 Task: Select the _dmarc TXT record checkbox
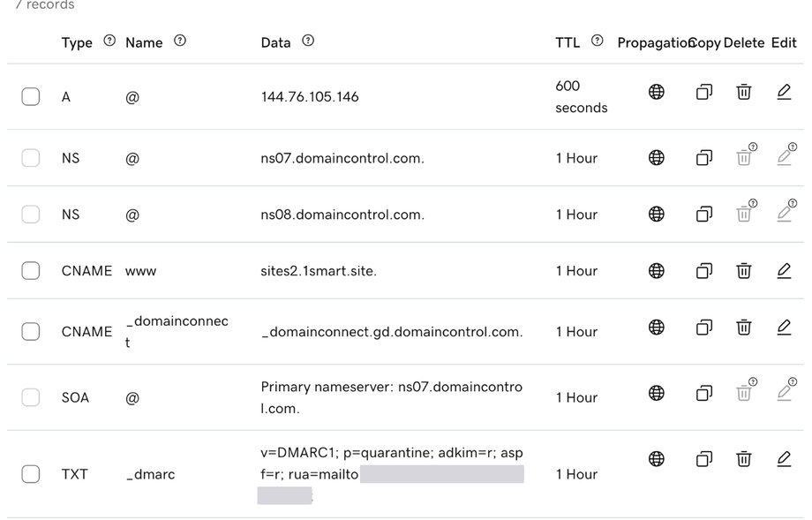[x=31, y=473]
